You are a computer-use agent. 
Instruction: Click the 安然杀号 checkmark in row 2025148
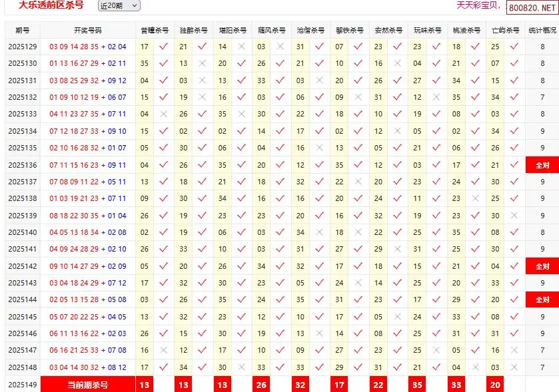[x=398, y=367]
